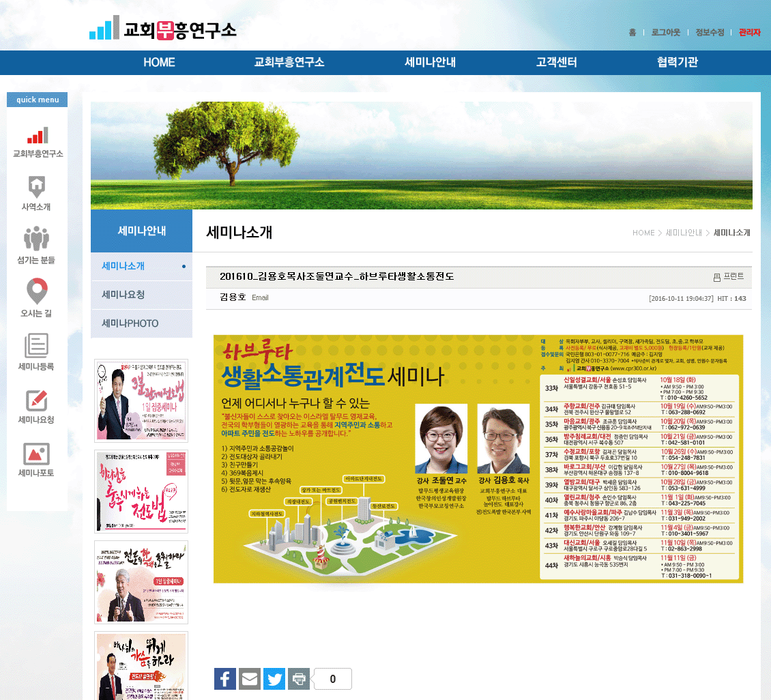Click the 교회부흥연구소 site logo
This screenshot has width=771, height=700.
pyautogui.click(x=163, y=28)
